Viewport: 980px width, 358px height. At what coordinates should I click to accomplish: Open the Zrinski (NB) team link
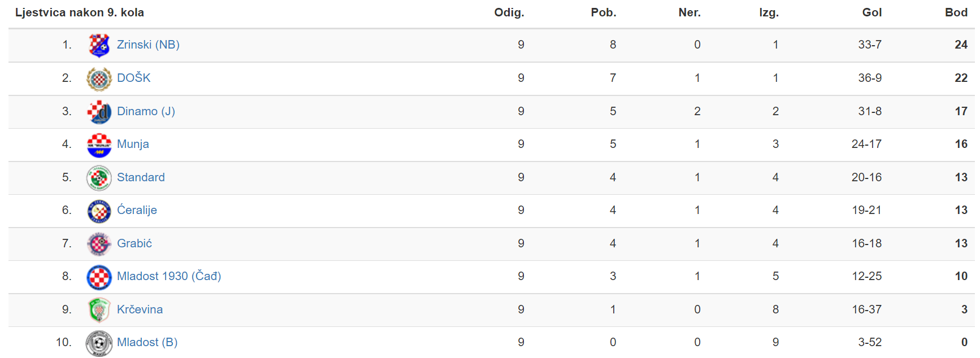tap(148, 45)
